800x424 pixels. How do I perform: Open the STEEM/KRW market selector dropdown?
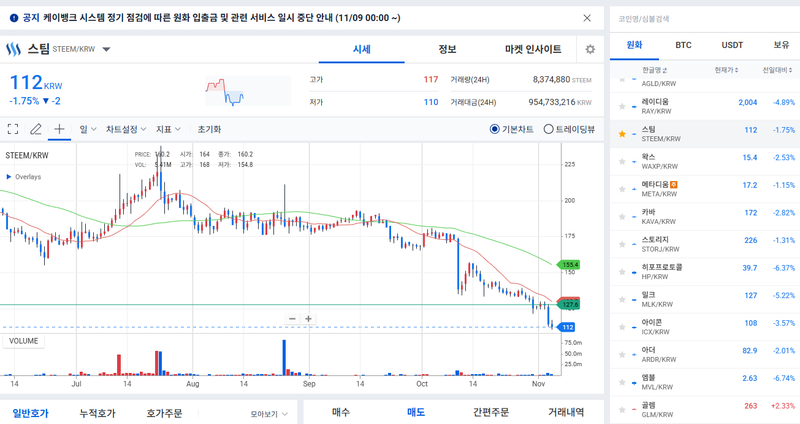(107, 49)
